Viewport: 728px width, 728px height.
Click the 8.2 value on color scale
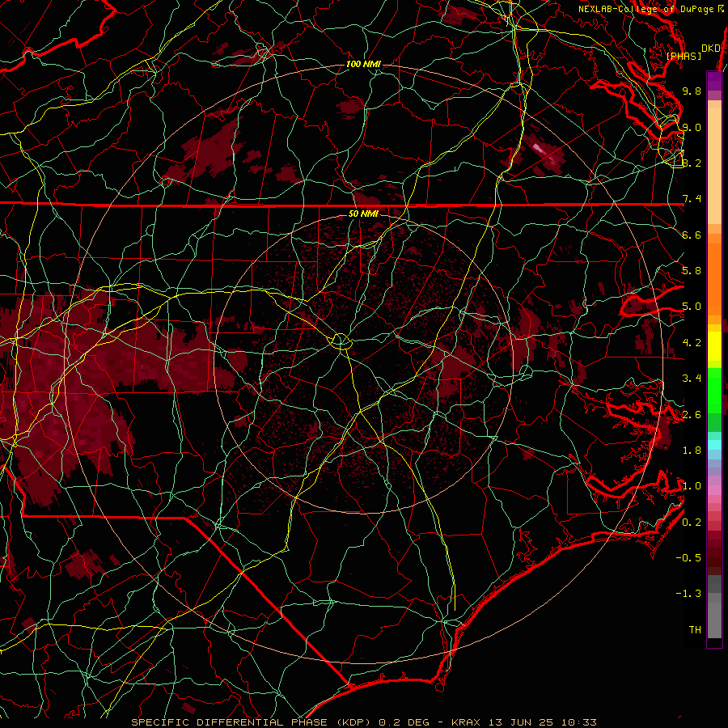[692, 163]
